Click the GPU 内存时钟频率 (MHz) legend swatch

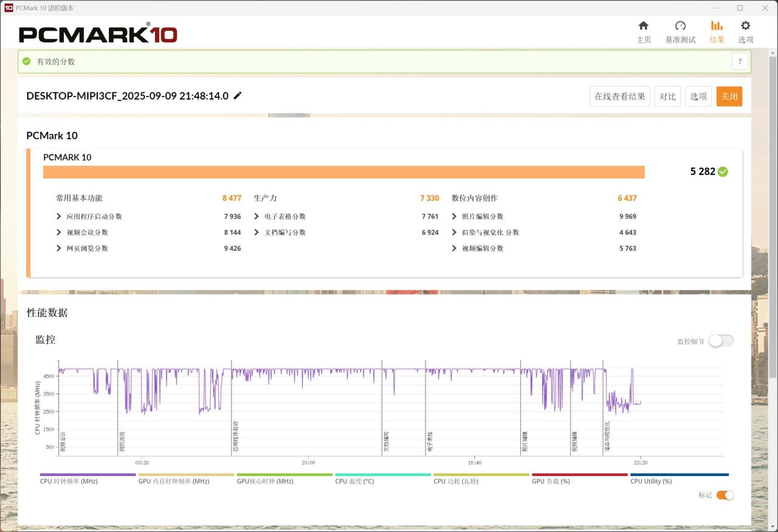tap(186, 475)
